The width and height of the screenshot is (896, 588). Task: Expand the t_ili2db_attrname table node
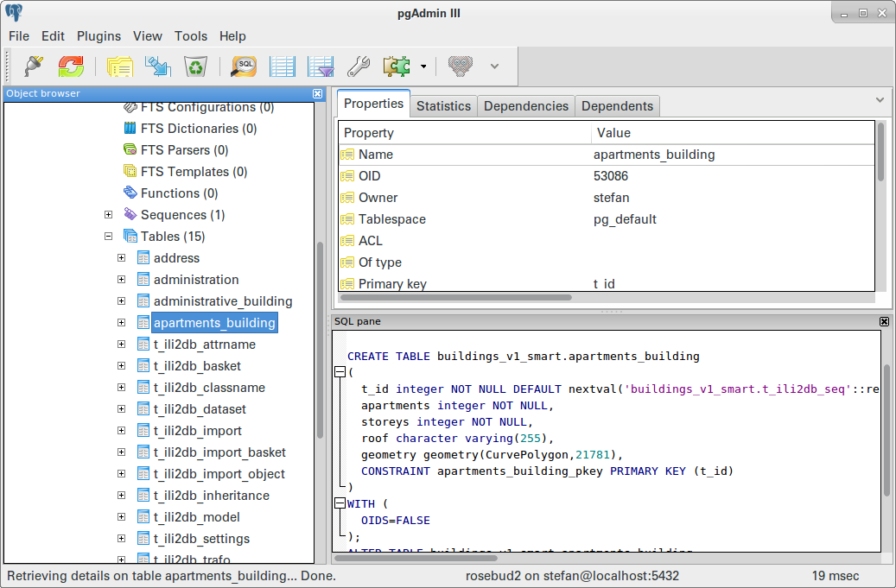(121, 345)
